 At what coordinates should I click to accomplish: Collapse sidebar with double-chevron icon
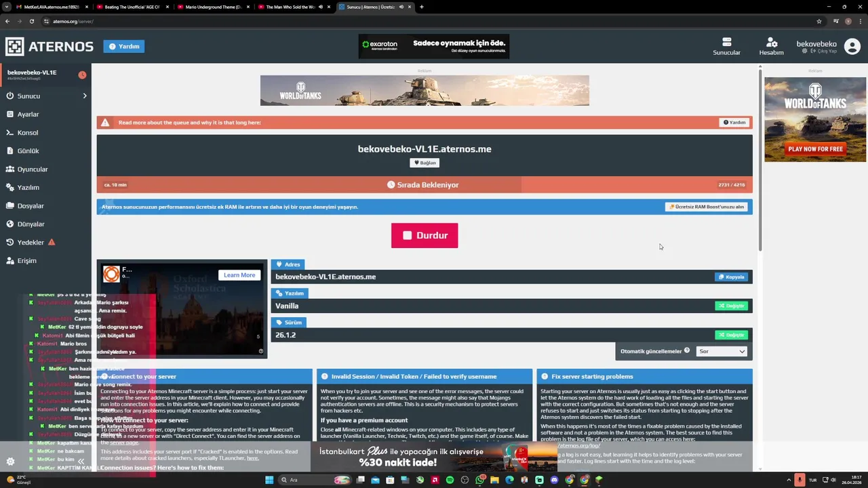81,462
